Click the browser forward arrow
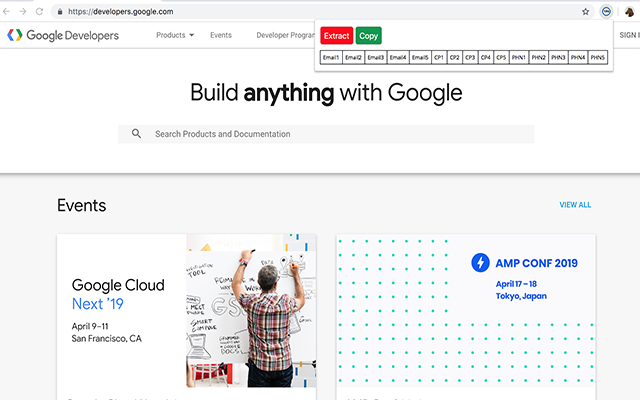 click(x=23, y=11)
